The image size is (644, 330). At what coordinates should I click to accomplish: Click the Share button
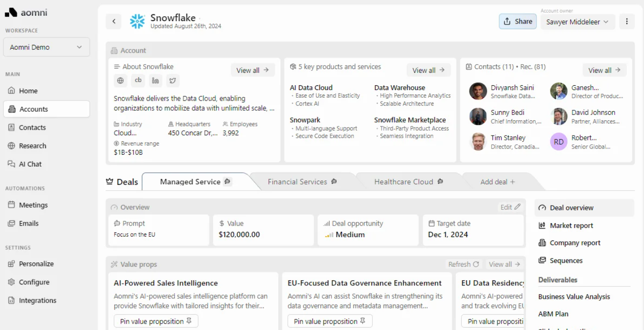(x=518, y=21)
